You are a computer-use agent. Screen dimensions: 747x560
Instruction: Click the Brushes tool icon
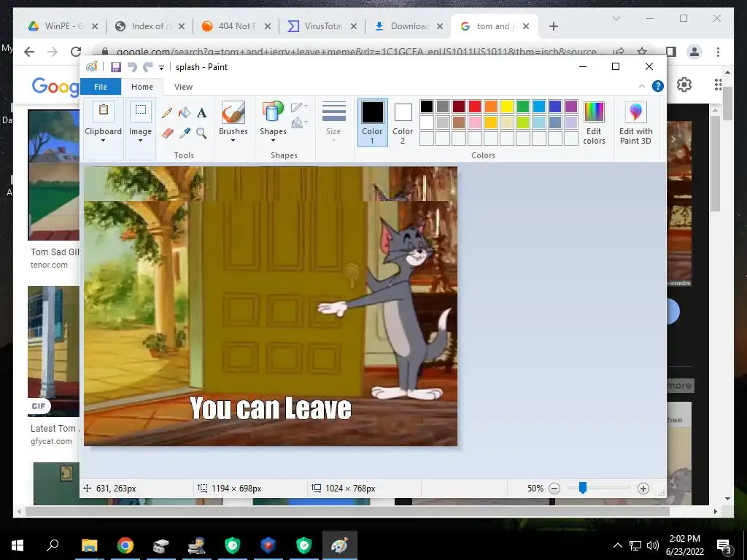click(233, 112)
